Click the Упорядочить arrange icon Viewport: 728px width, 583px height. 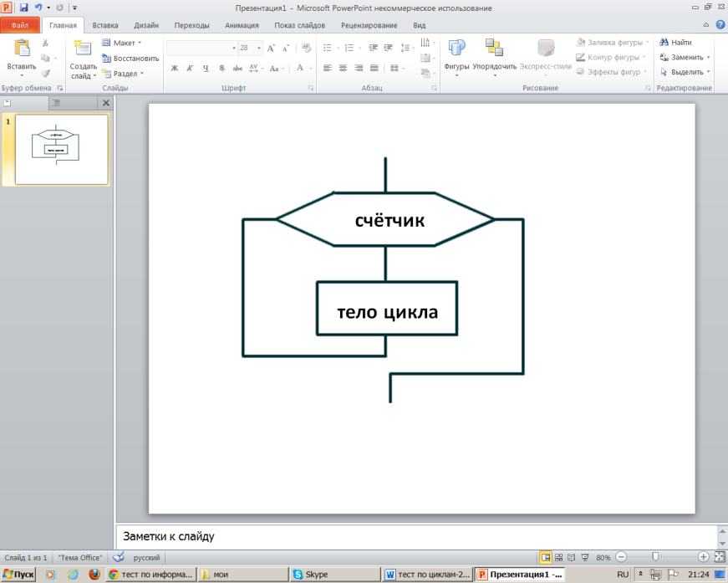click(x=494, y=48)
